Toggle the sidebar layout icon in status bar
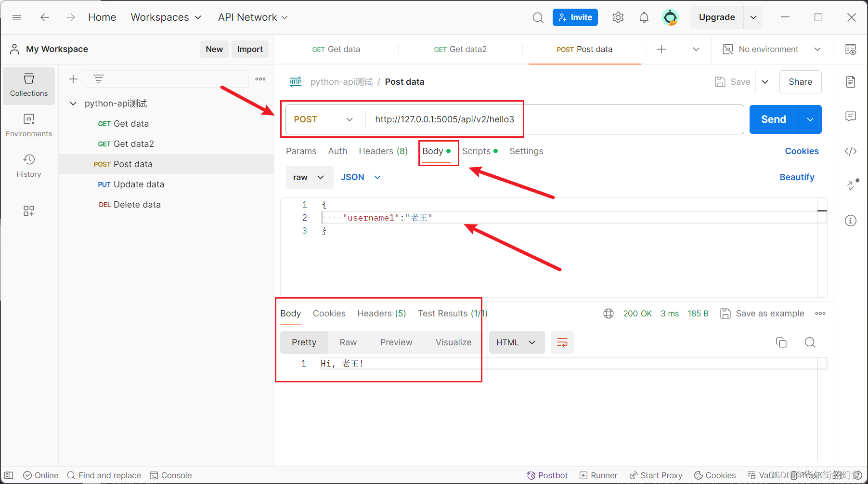The image size is (868, 484). click(x=9, y=475)
